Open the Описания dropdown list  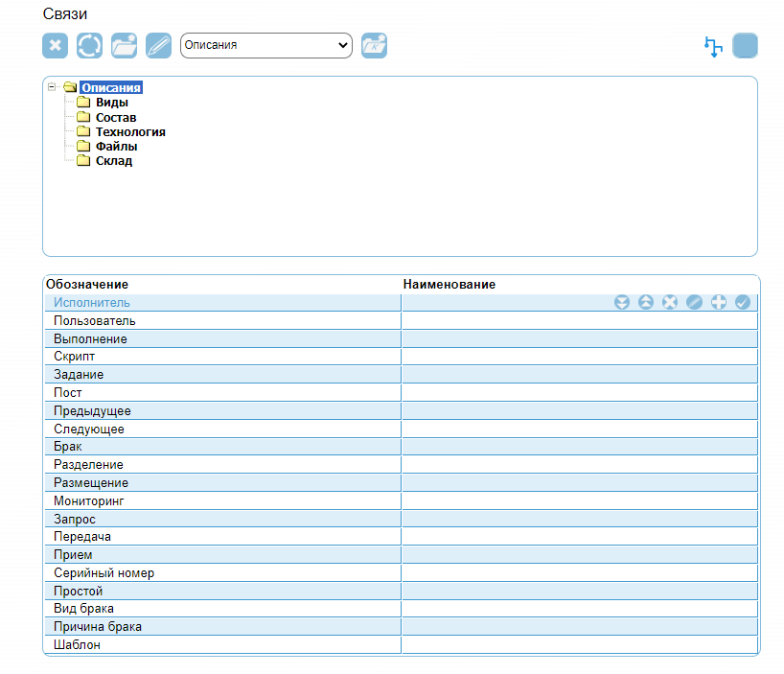tap(266, 45)
